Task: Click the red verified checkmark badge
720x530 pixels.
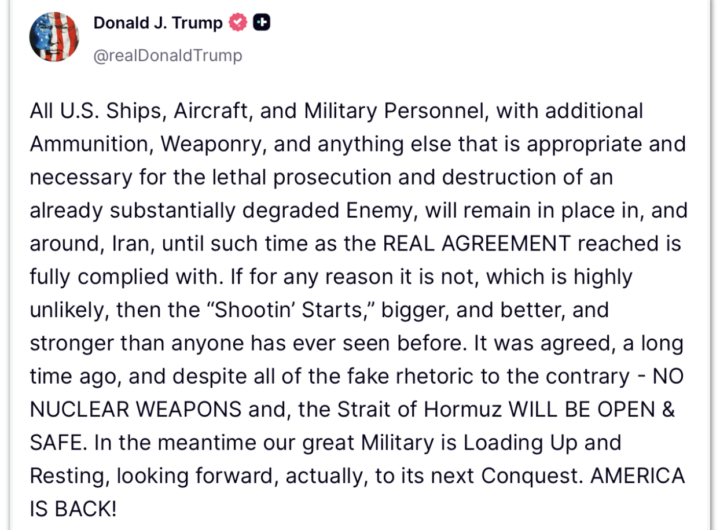Action: (x=238, y=22)
